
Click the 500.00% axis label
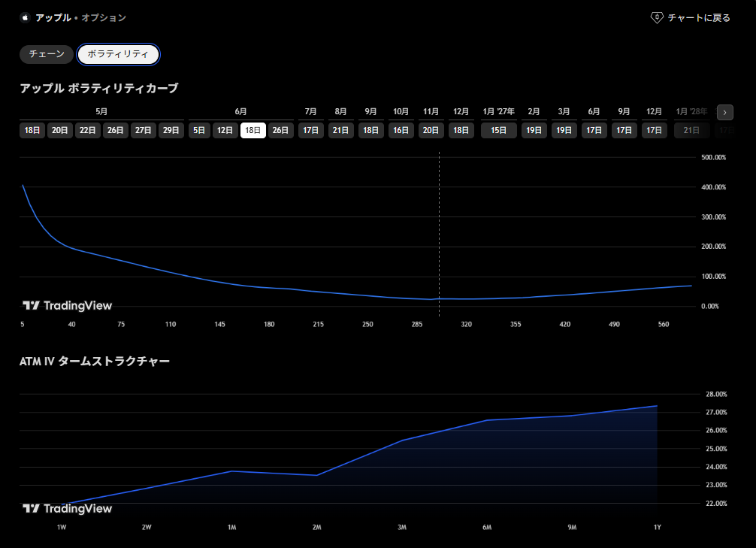(714, 157)
